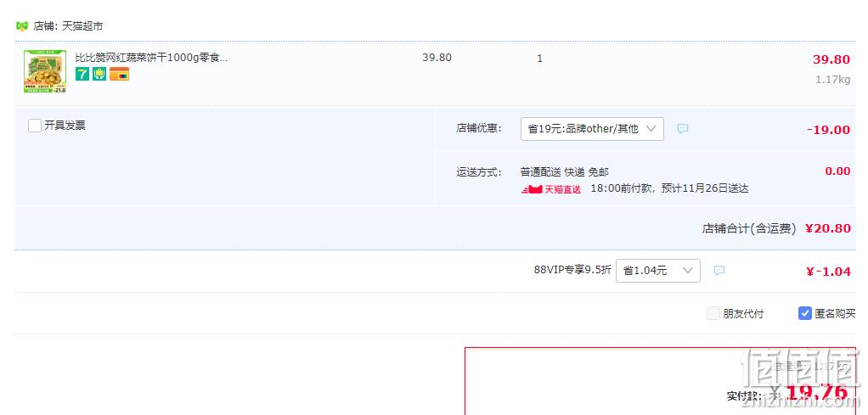
Task: Click the Tmall store cat-head icon
Action: point(21,26)
